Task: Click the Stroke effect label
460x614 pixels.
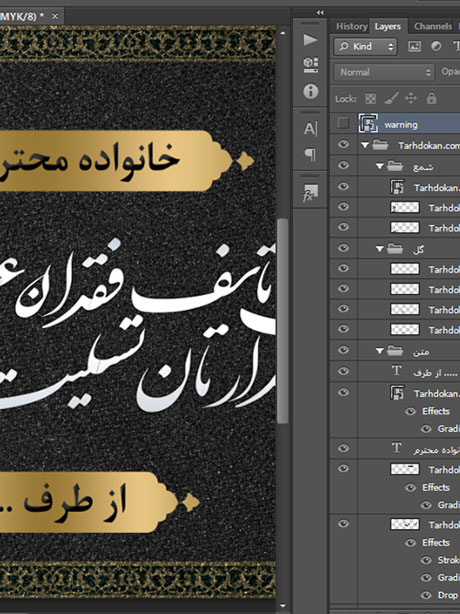Action: (449, 560)
